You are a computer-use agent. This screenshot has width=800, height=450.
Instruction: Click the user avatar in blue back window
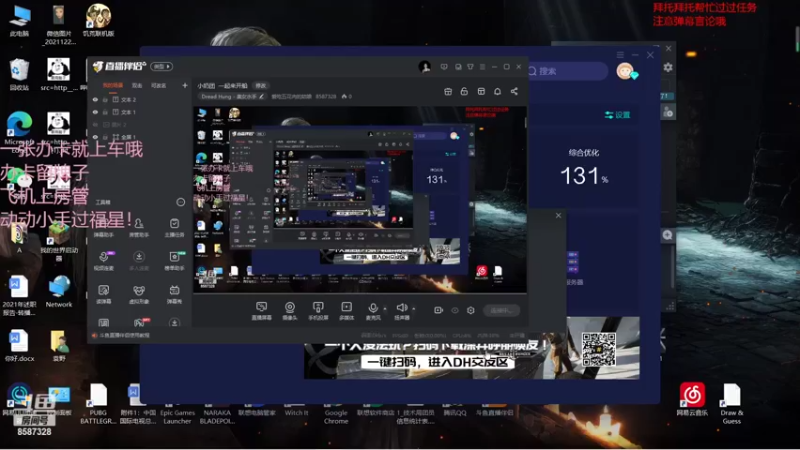(625, 71)
